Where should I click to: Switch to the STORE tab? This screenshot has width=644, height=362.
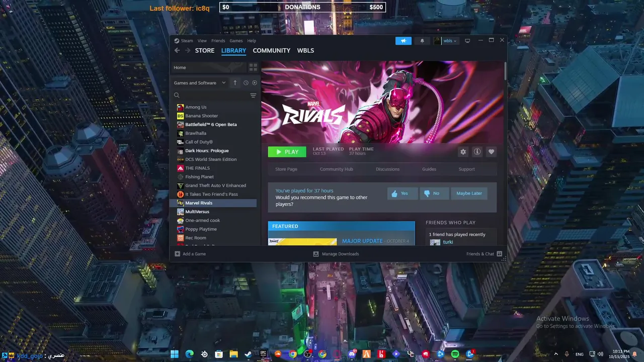point(205,51)
